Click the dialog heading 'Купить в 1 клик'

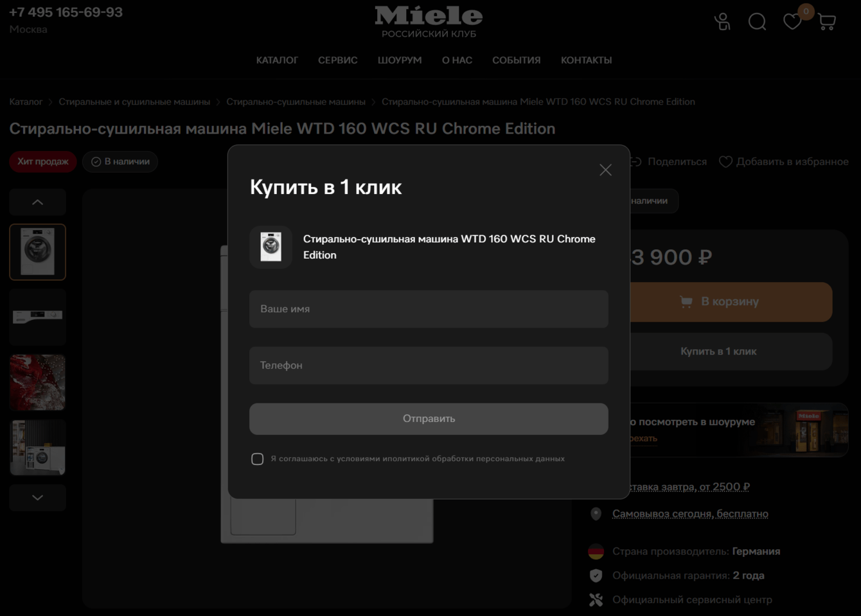pyautogui.click(x=326, y=187)
